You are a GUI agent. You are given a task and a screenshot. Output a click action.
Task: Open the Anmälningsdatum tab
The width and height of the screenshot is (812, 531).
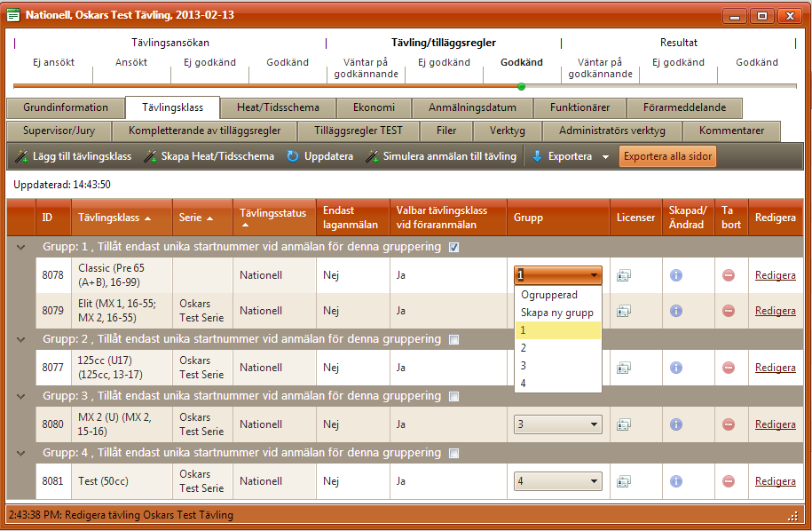[472, 107]
